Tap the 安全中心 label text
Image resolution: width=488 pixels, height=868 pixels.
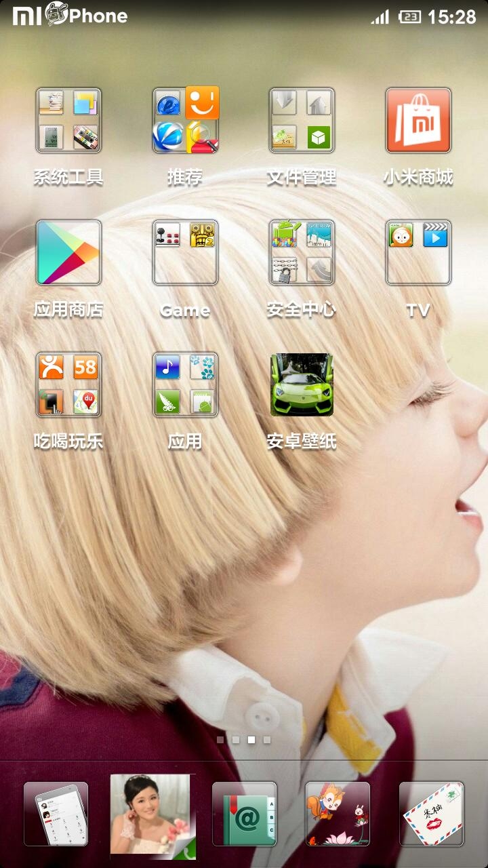click(x=302, y=310)
